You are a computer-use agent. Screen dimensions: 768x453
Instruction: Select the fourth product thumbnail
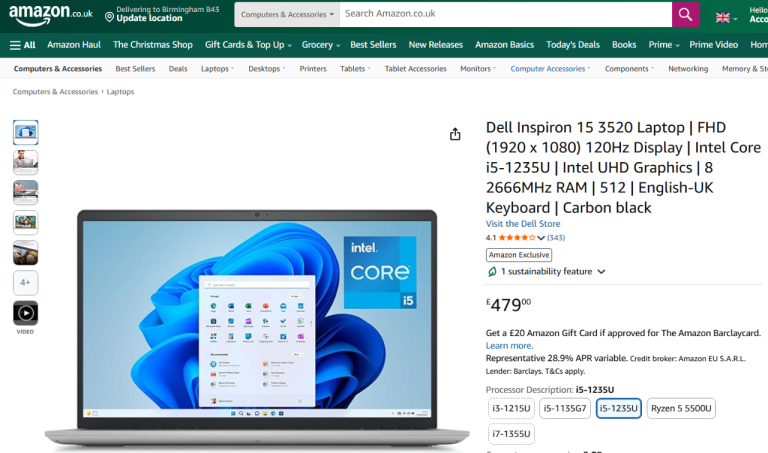click(x=25, y=223)
